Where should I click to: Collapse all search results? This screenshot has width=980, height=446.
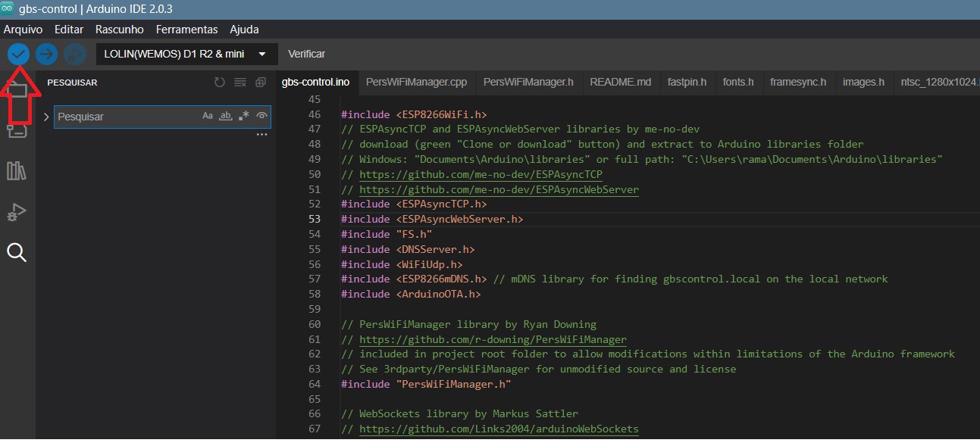[261, 83]
